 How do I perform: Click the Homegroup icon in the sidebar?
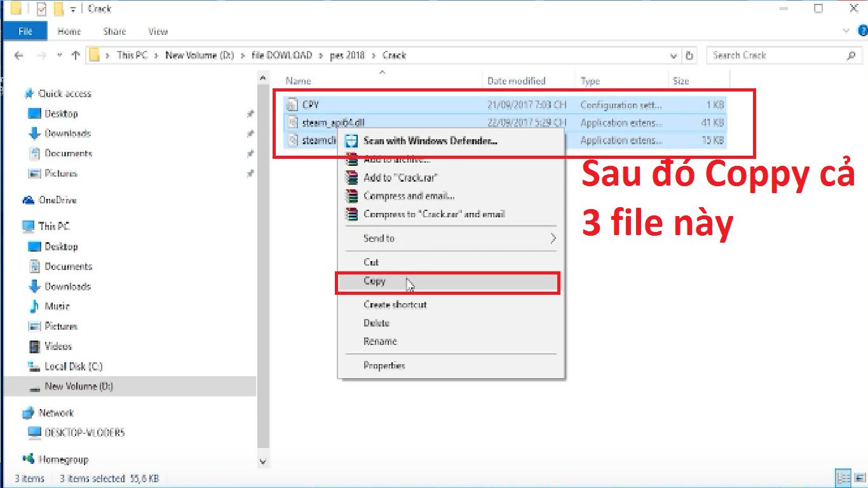28,459
